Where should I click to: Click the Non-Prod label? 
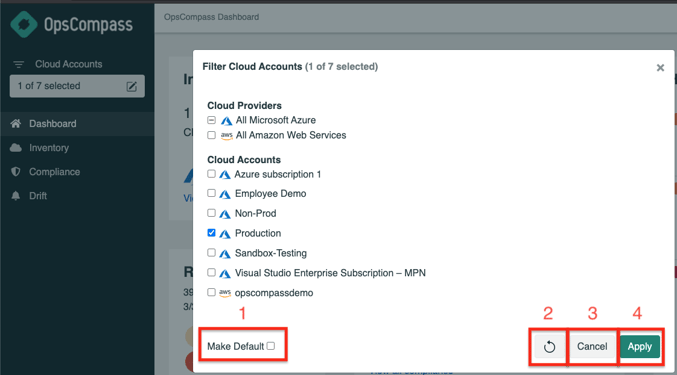pyautogui.click(x=256, y=214)
